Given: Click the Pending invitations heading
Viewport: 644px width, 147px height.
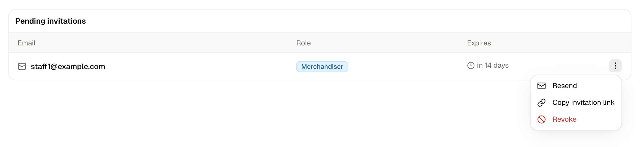Looking at the screenshot, I should coord(51,21).
